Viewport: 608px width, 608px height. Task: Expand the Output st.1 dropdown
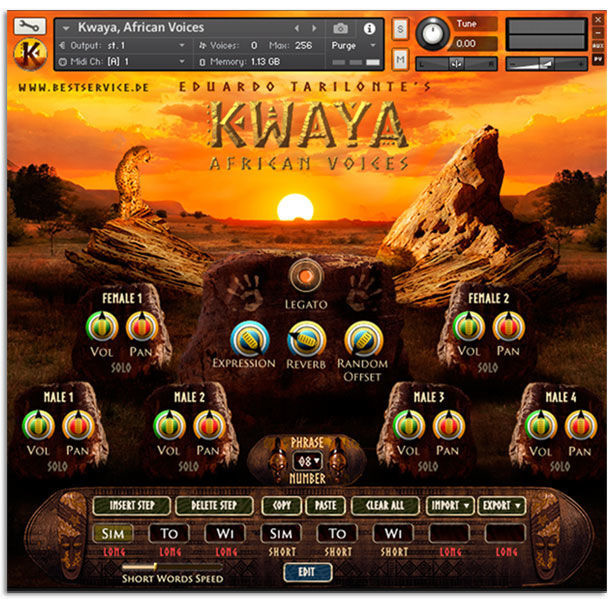pos(181,46)
